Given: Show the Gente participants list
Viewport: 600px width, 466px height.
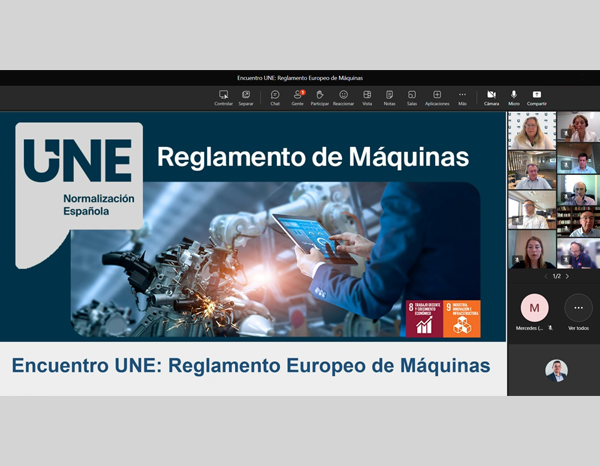Looking at the screenshot, I should (298, 98).
